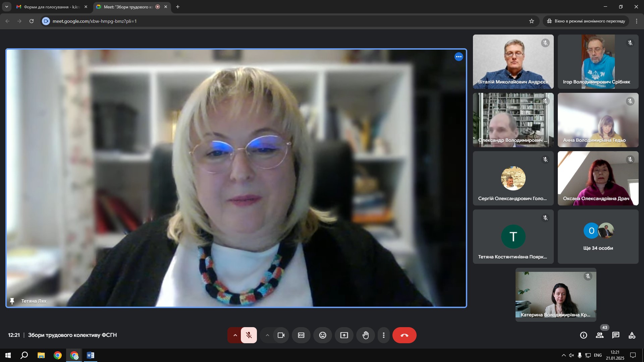This screenshot has width=644, height=362.
Task: Switch to the Gmail voting forms tab
Action: pyautogui.click(x=50, y=7)
